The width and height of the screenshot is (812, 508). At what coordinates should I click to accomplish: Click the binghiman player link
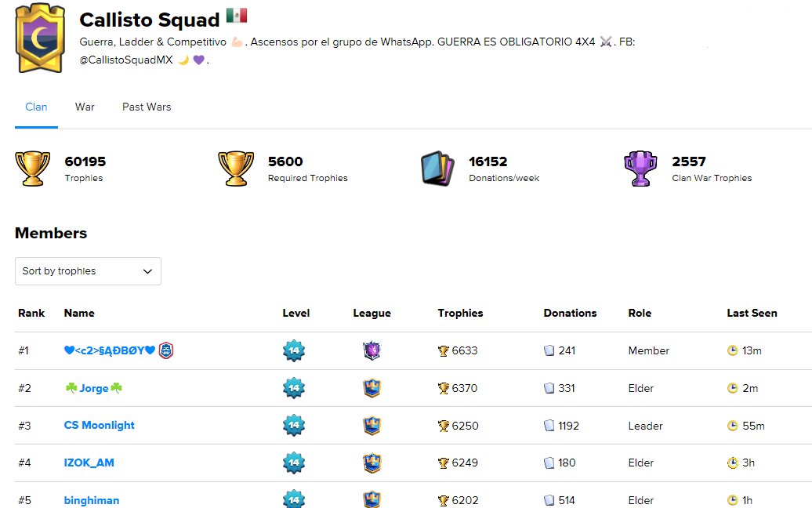(92, 500)
